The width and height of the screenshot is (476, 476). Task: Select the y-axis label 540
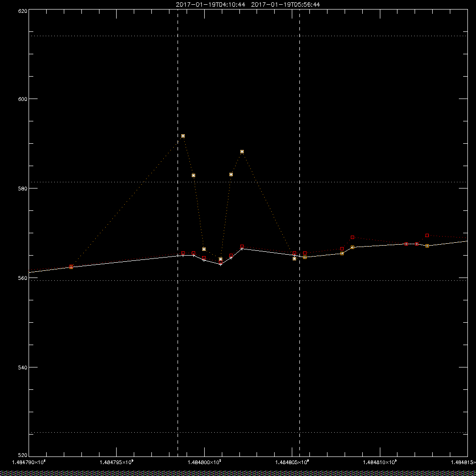pyautogui.click(x=23, y=367)
